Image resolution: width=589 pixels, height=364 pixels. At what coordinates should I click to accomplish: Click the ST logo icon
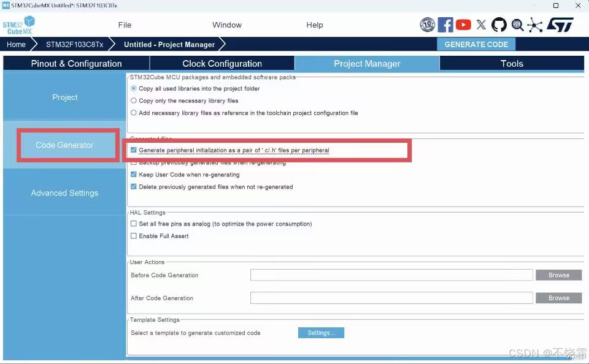560,25
